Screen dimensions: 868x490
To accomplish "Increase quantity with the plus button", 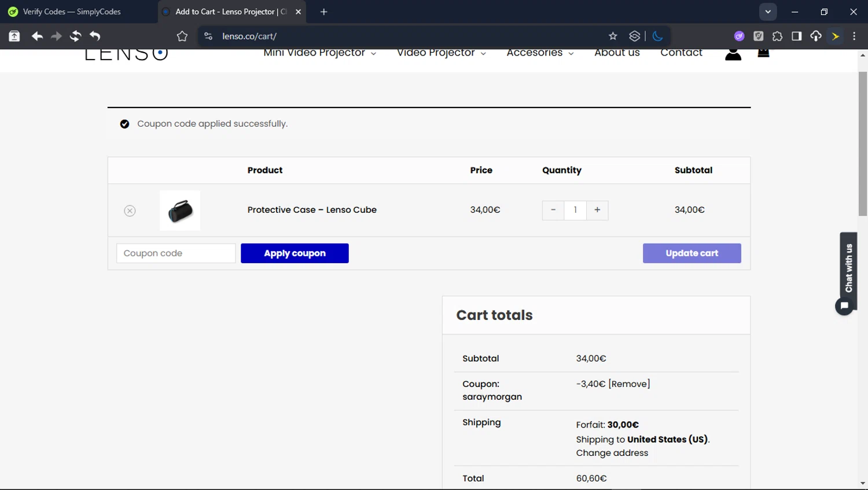I will tap(597, 210).
